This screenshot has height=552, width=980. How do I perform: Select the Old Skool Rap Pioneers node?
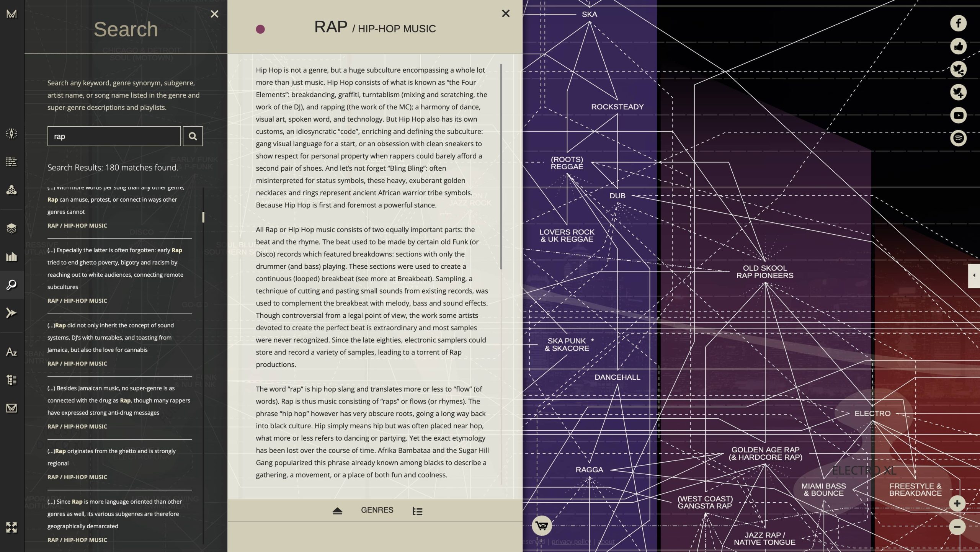(x=764, y=272)
